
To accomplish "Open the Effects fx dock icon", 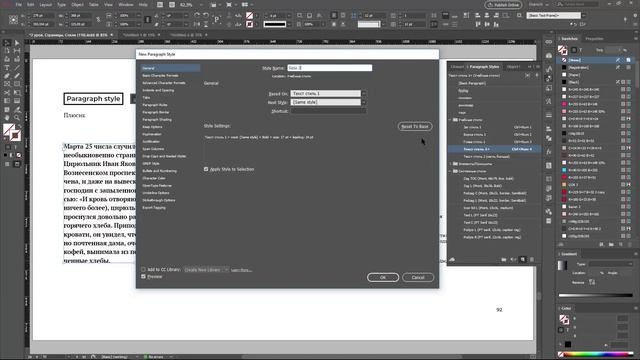I will tap(549, 151).
